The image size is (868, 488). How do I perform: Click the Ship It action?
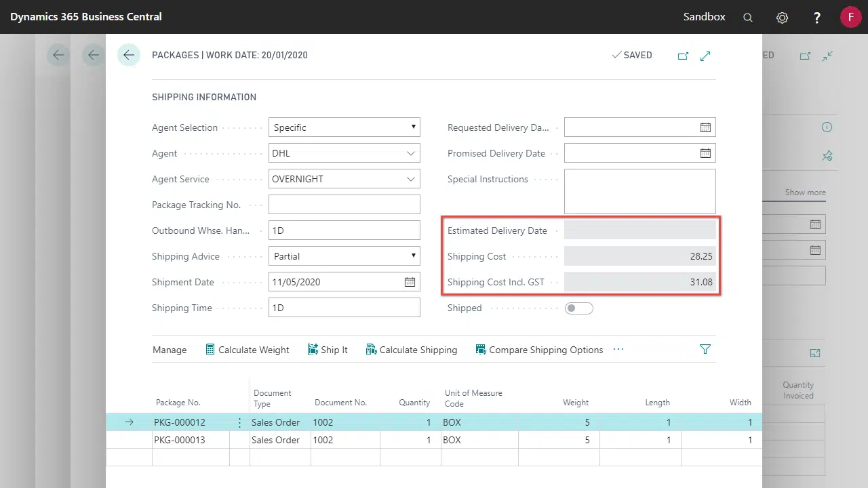328,350
